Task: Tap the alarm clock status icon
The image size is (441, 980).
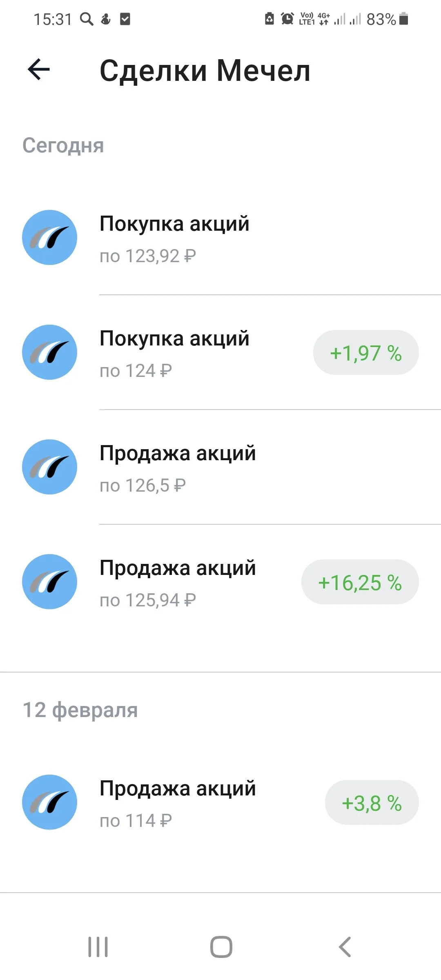Action: pos(287,19)
